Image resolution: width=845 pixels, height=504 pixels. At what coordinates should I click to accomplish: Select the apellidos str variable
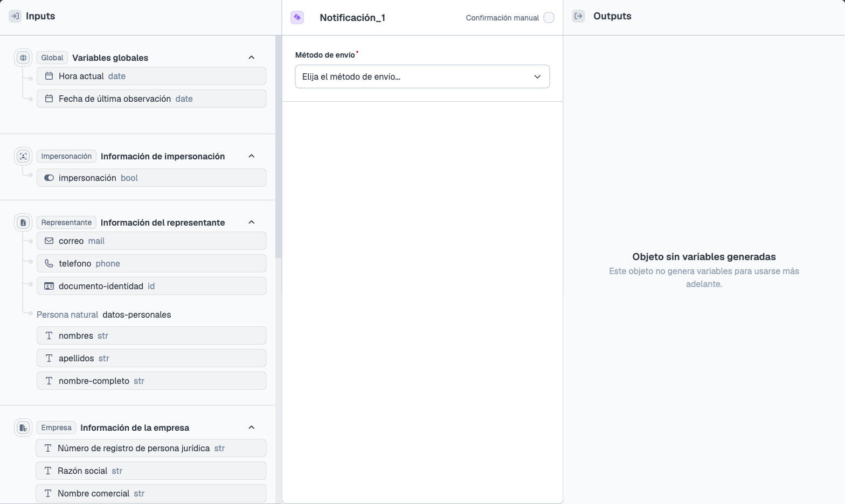[x=151, y=358]
